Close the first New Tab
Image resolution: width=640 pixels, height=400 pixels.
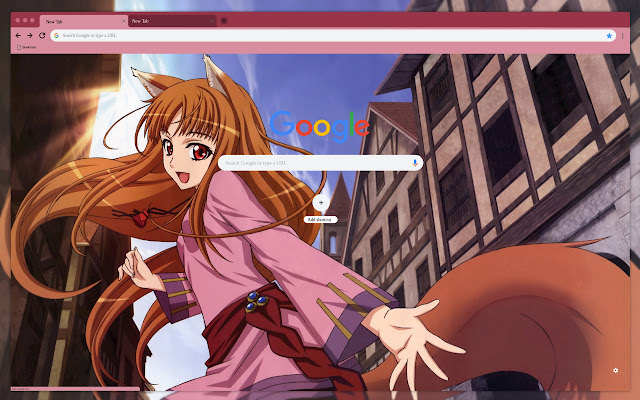pyautogui.click(x=124, y=21)
